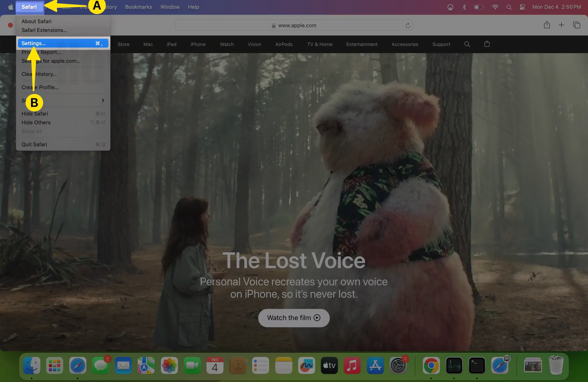Open the Support nav link
The width and height of the screenshot is (588, 382).
point(441,44)
